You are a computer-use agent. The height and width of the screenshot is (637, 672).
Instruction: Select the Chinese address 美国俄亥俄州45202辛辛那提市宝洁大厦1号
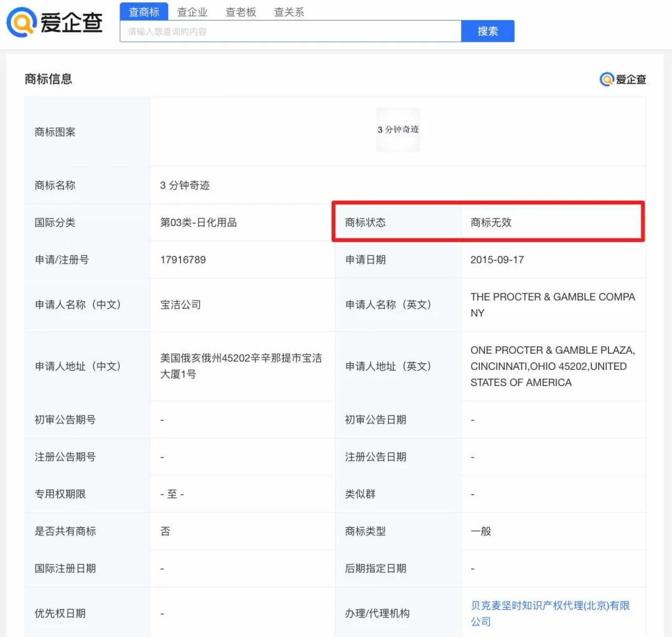[x=241, y=366]
